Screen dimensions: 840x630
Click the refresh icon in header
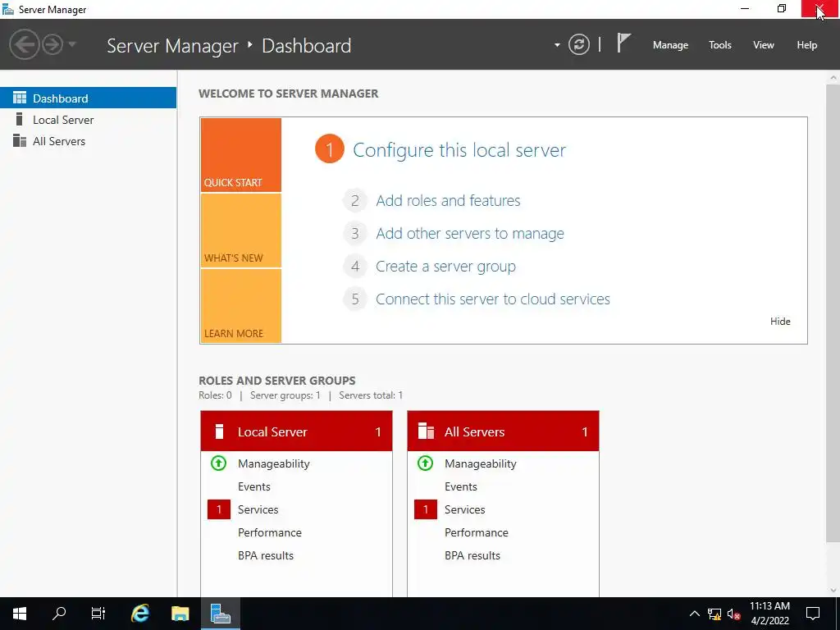click(578, 44)
